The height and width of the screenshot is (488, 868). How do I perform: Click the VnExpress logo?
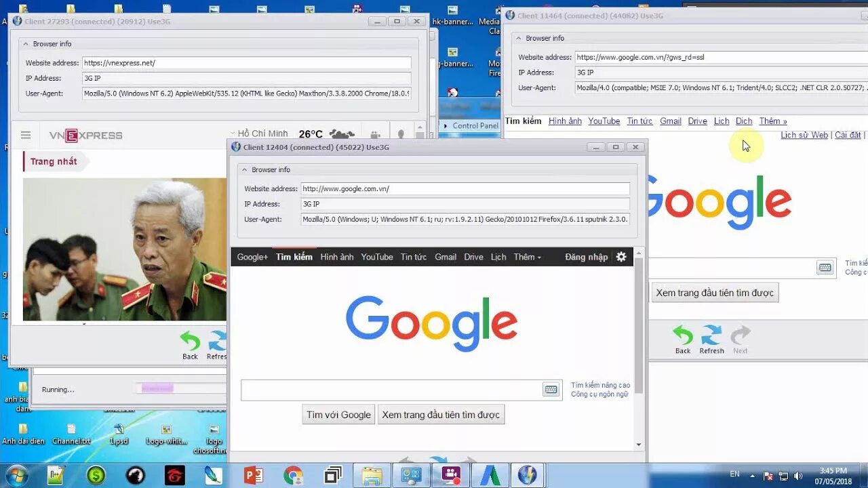85,136
